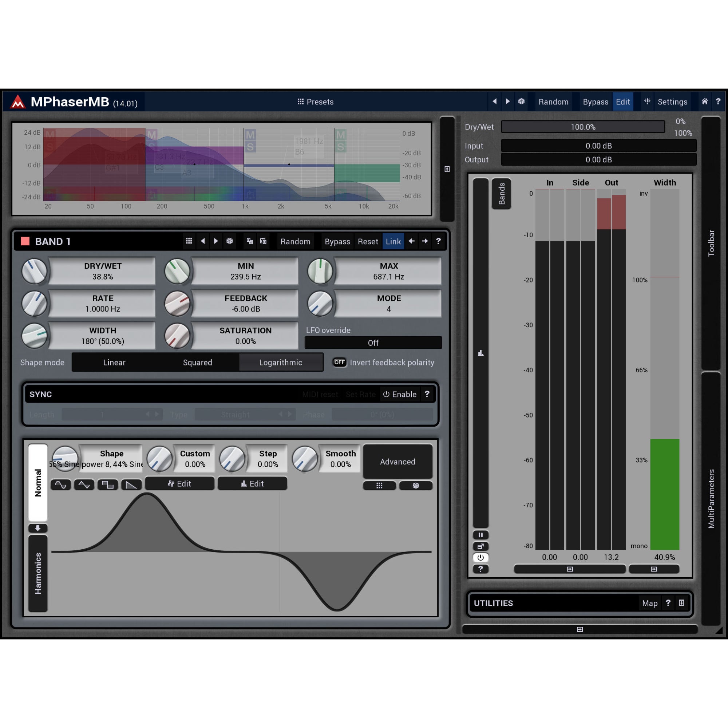The height and width of the screenshot is (728, 728).
Task: Click the top-bar Random button
Action: click(553, 102)
